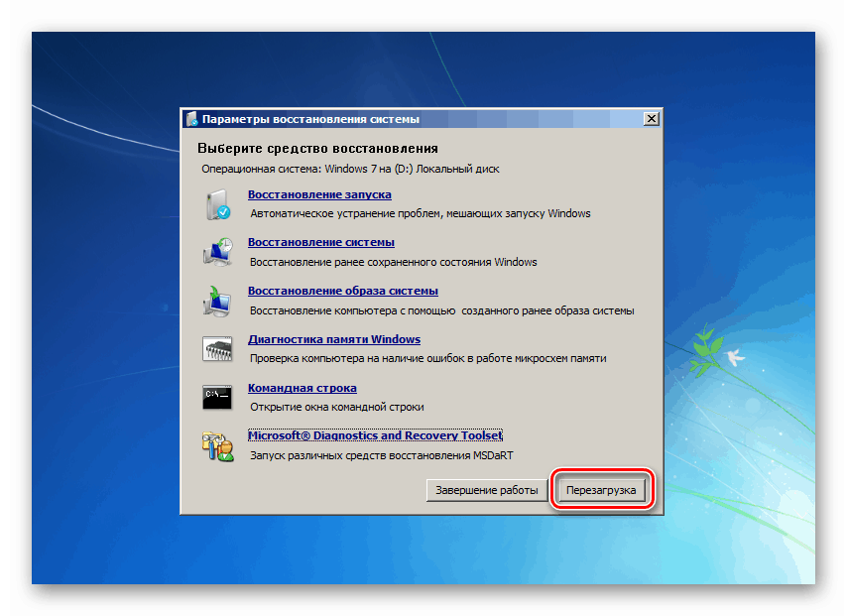The height and width of the screenshot is (616, 847).
Task: Click description Запуск различных средств восстановления MSDaRT
Action: [x=382, y=455]
